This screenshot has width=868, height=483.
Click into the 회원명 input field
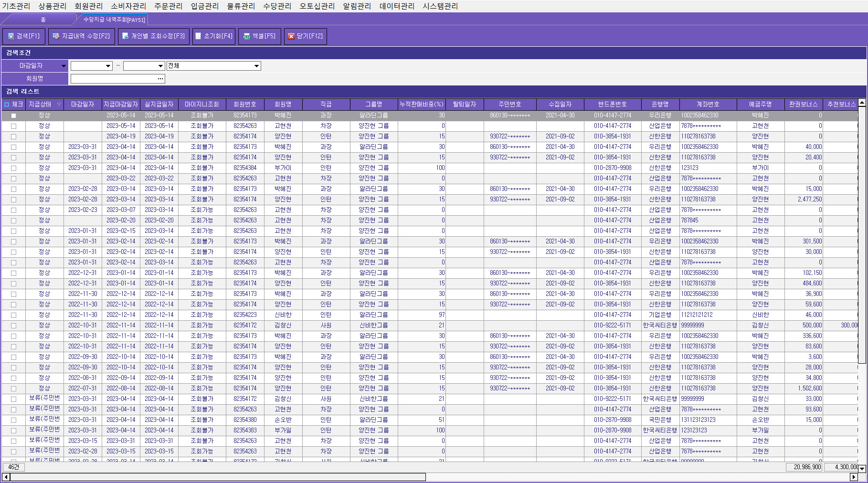(x=114, y=79)
